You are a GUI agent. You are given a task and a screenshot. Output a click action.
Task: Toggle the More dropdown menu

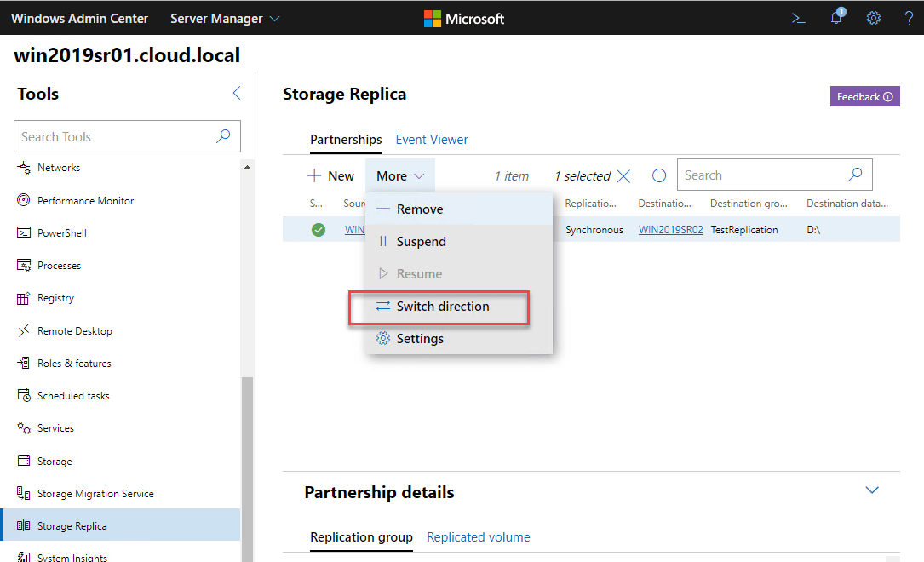pos(400,176)
